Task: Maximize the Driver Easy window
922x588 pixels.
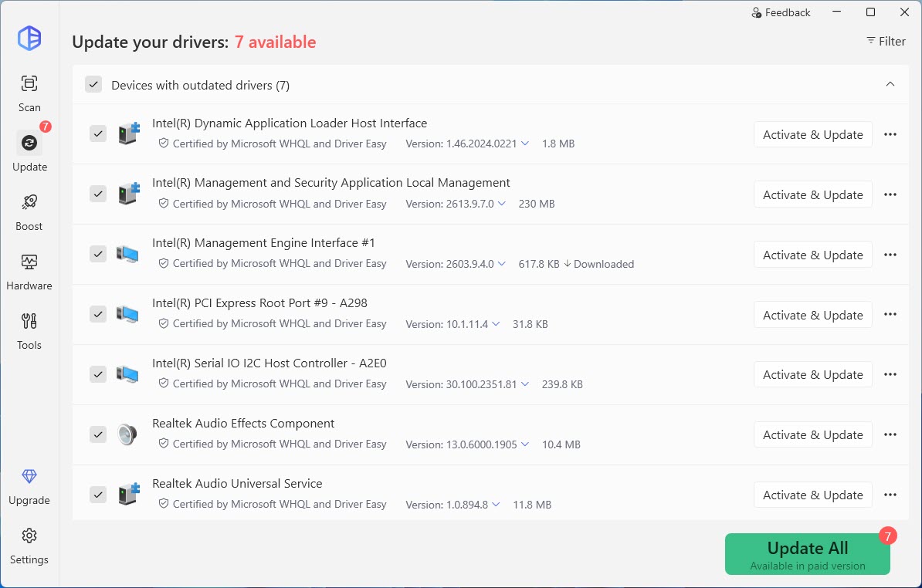Action: (870, 12)
